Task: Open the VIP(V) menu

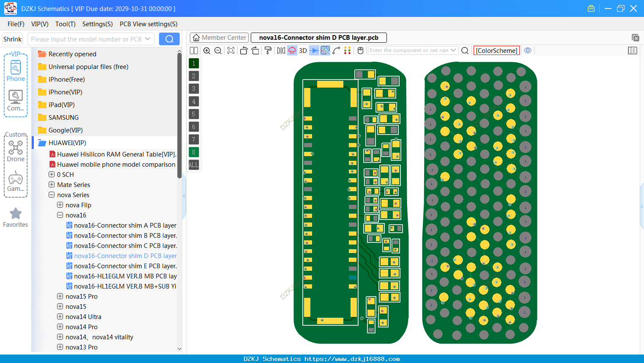Action: (40, 24)
